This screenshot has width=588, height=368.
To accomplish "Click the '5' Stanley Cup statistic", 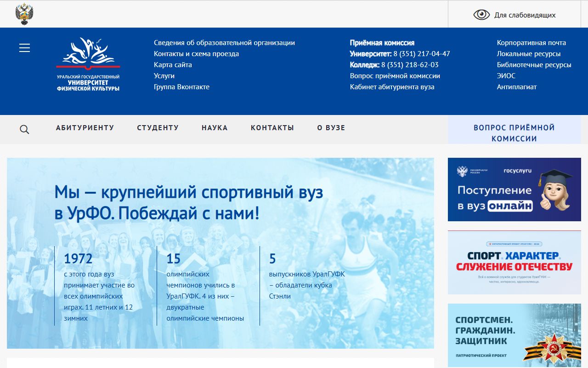I will point(272,259).
